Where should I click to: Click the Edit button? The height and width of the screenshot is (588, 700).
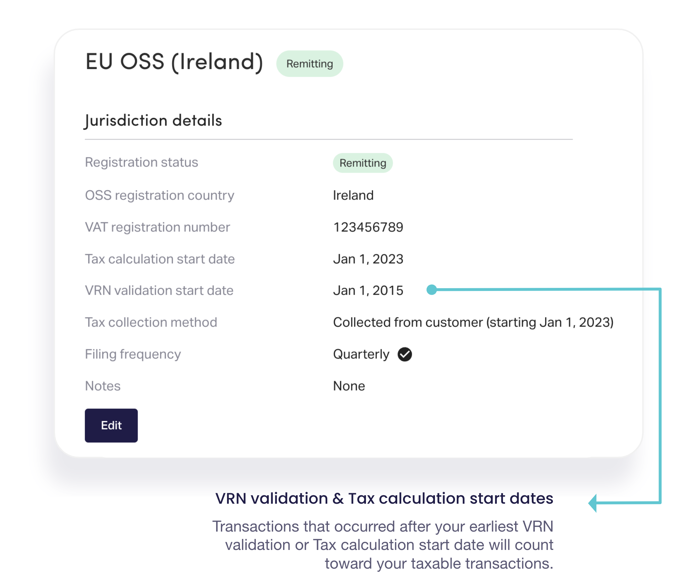(x=111, y=425)
